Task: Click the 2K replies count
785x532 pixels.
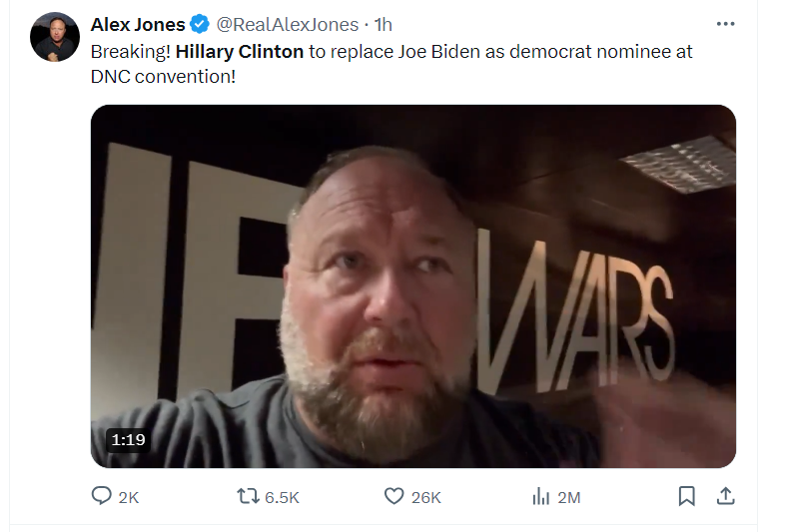Action: pos(129,497)
